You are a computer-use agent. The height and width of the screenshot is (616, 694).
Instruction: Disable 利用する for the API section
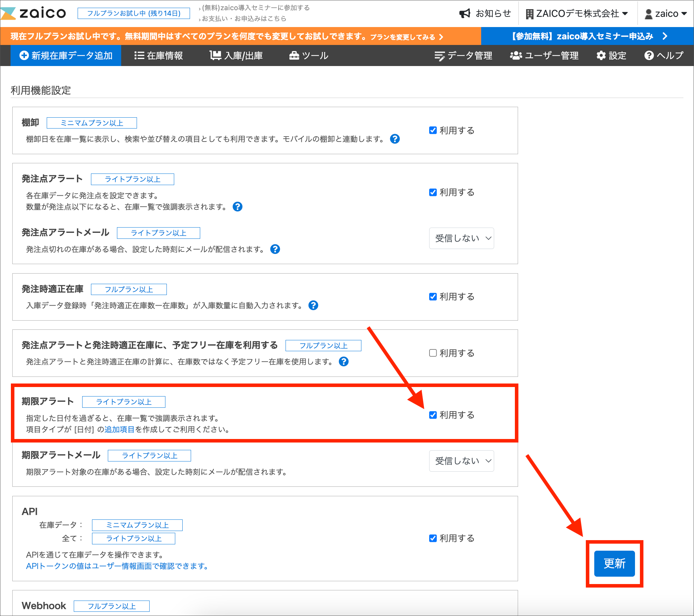pos(433,538)
